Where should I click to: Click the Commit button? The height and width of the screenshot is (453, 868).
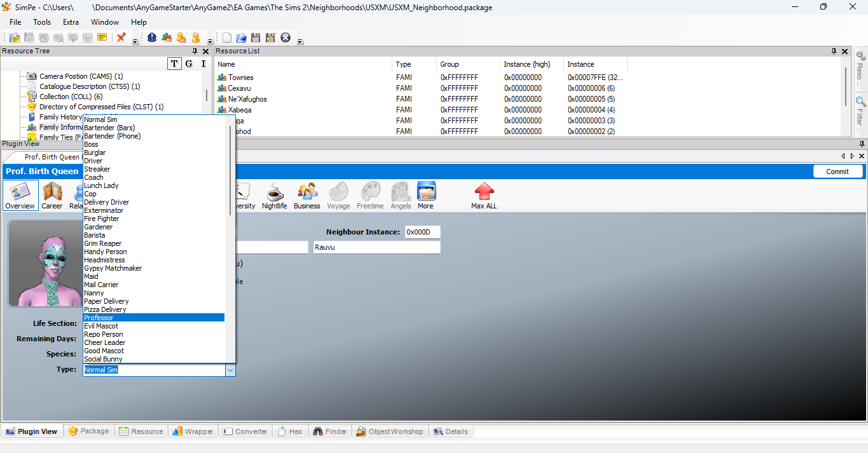pos(837,171)
